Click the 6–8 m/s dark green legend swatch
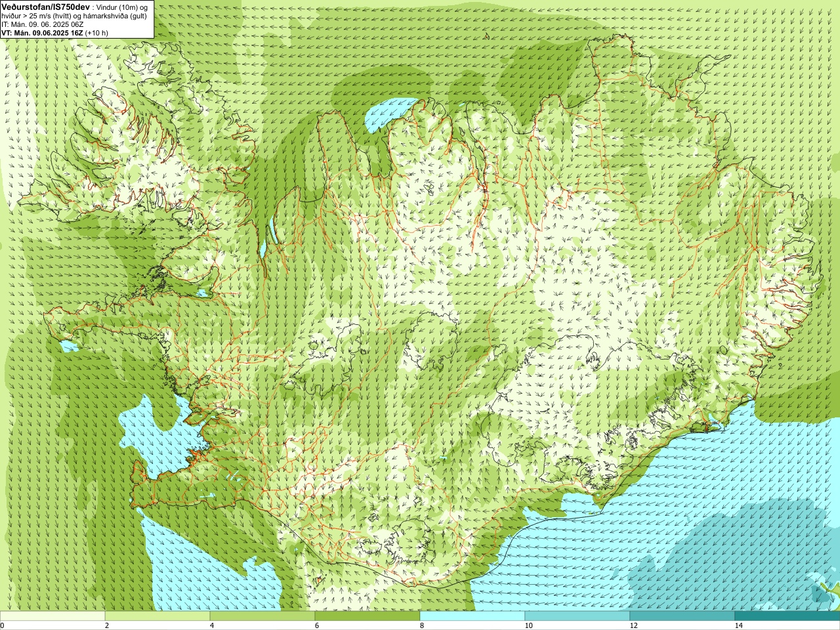Image resolution: width=840 pixels, height=630 pixels. tap(367, 616)
